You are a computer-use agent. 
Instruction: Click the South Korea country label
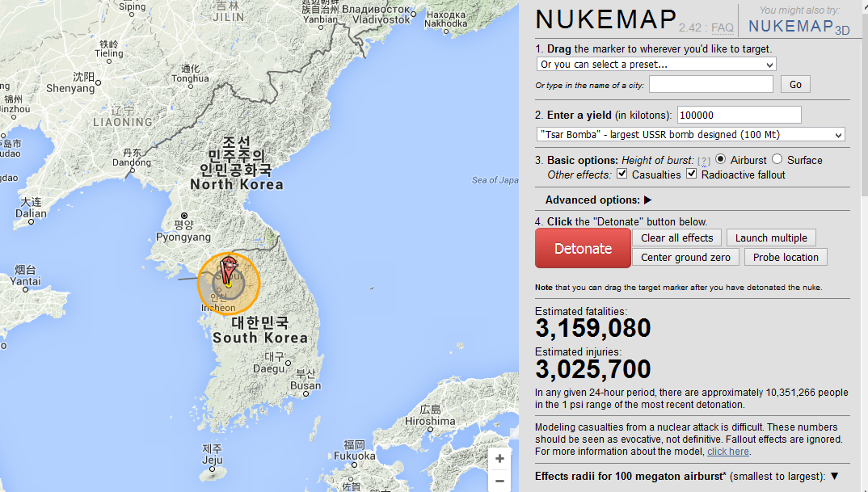tap(260, 338)
